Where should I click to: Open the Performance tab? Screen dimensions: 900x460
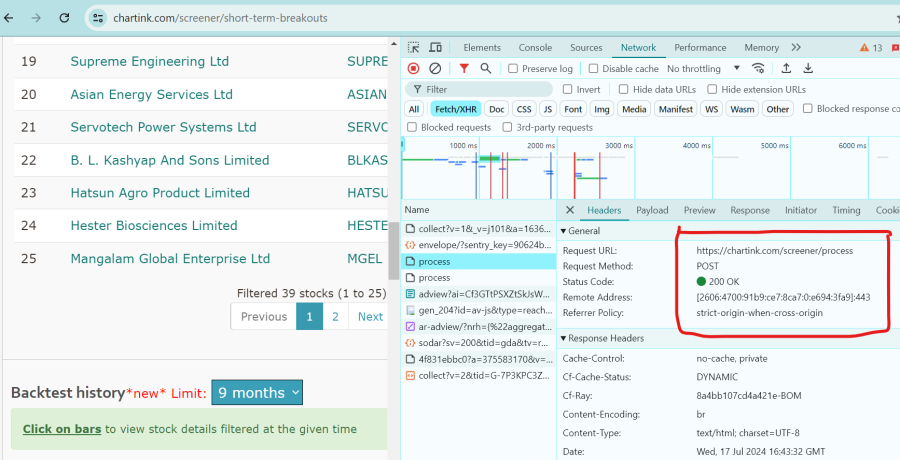click(700, 48)
